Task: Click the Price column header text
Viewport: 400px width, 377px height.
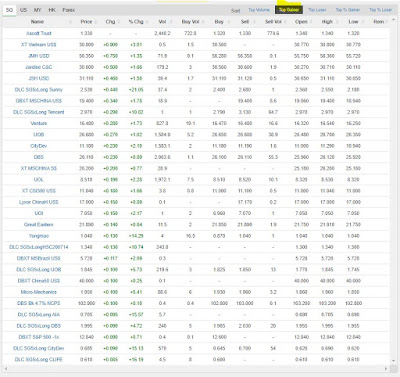Action: [x=86, y=22]
